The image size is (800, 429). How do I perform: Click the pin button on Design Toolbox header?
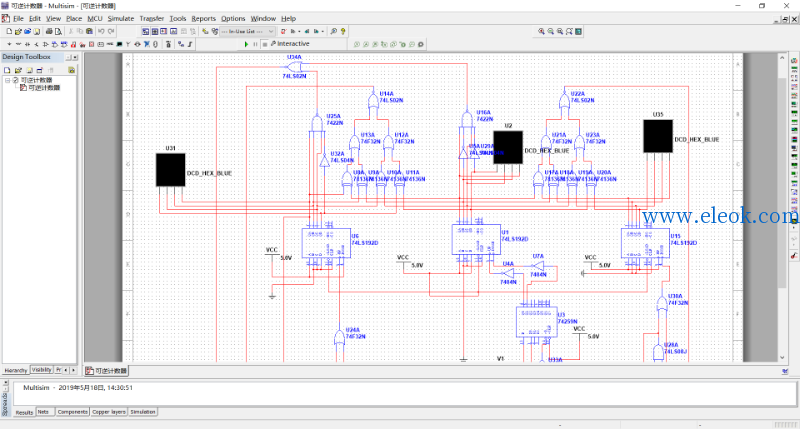click(x=68, y=57)
